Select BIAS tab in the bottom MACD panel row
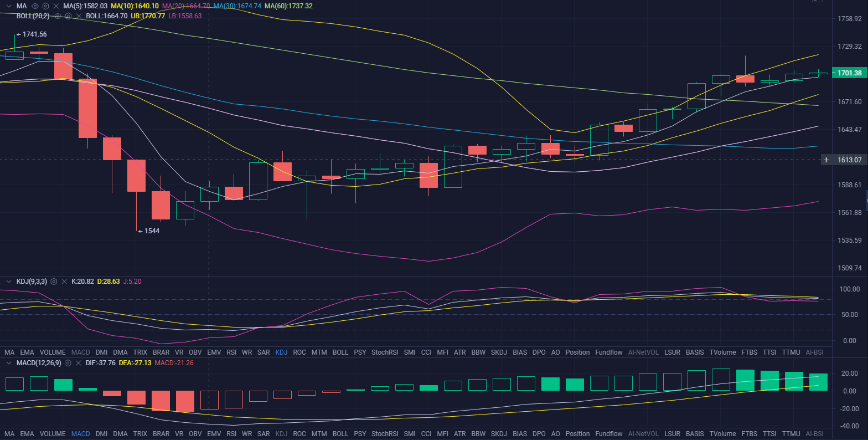The width and height of the screenshot is (868, 440). click(520, 434)
